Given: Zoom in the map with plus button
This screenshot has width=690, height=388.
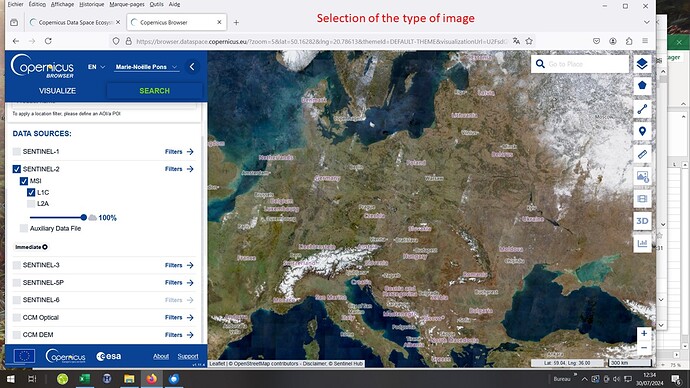Looking at the screenshot, I should coord(644,333).
